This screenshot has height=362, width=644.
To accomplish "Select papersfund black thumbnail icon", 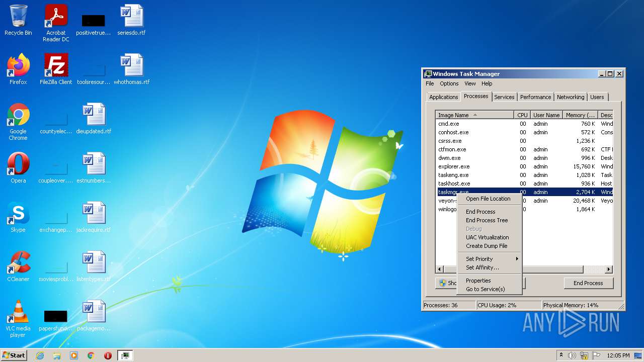I will (x=56, y=316).
